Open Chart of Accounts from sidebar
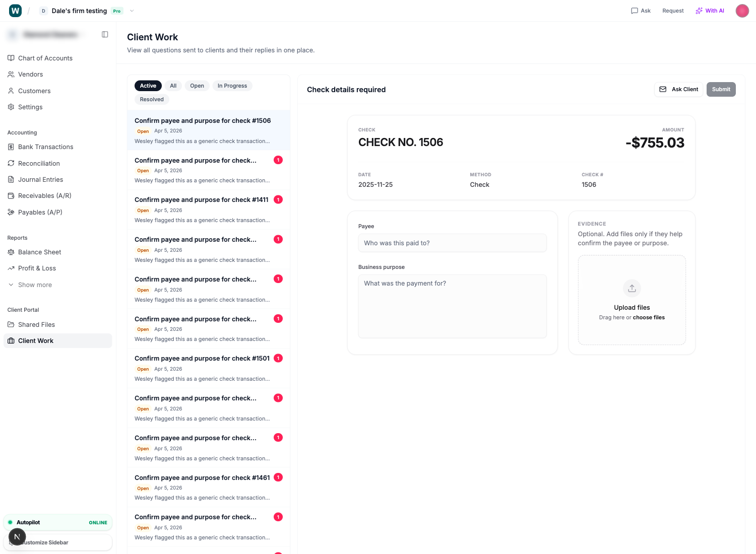 point(45,58)
